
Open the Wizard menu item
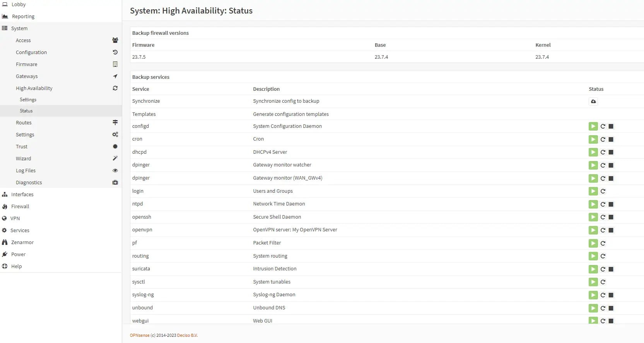61,158
